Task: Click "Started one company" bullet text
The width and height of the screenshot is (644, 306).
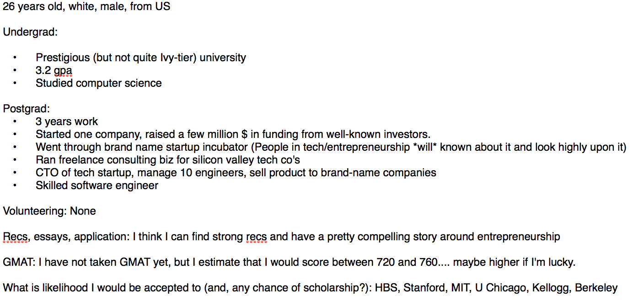Action: (x=82, y=134)
